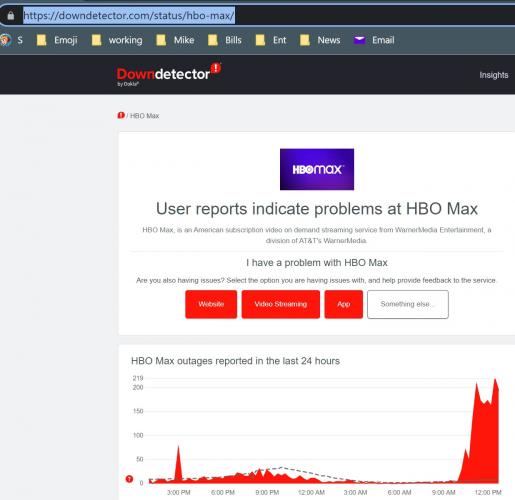Open the Ent bookmarks folder

point(271,40)
